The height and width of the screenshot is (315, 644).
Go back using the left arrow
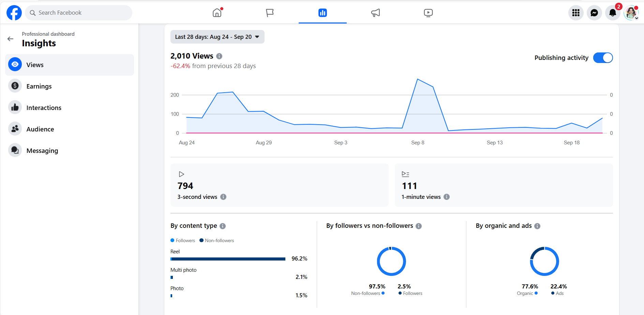(x=11, y=39)
